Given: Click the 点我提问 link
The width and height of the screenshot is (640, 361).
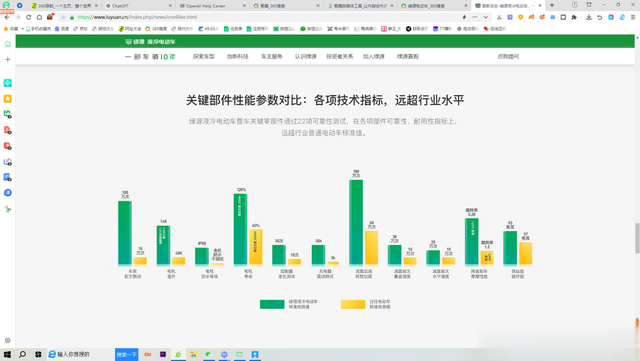Looking at the screenshot, I should coord(508,56).
